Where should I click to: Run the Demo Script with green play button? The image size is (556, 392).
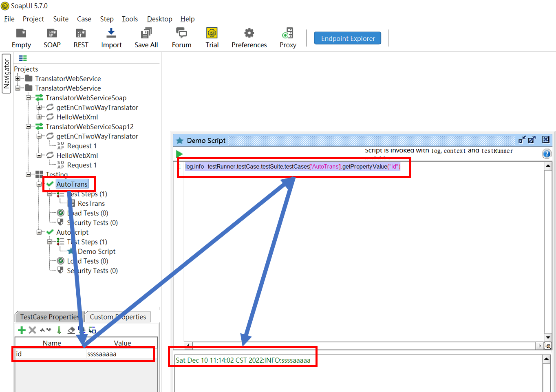pyautogui.click(x=179, y=154)
